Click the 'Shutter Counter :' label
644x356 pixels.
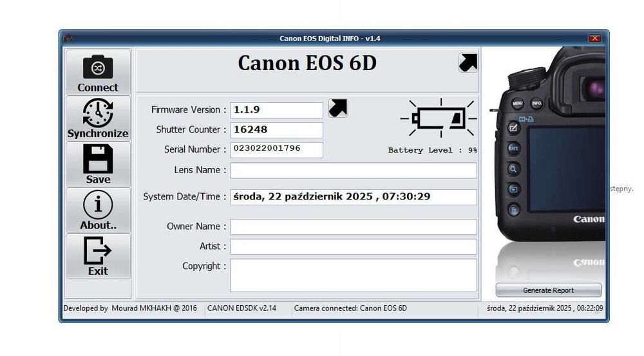pyautogui.click(x=191, y=129)
